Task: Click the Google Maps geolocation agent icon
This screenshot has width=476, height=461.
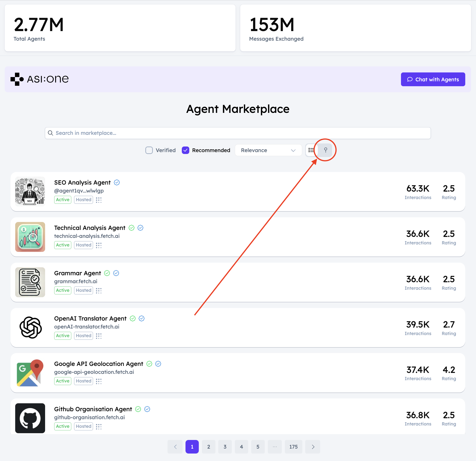Action: [x=30, y=373]
